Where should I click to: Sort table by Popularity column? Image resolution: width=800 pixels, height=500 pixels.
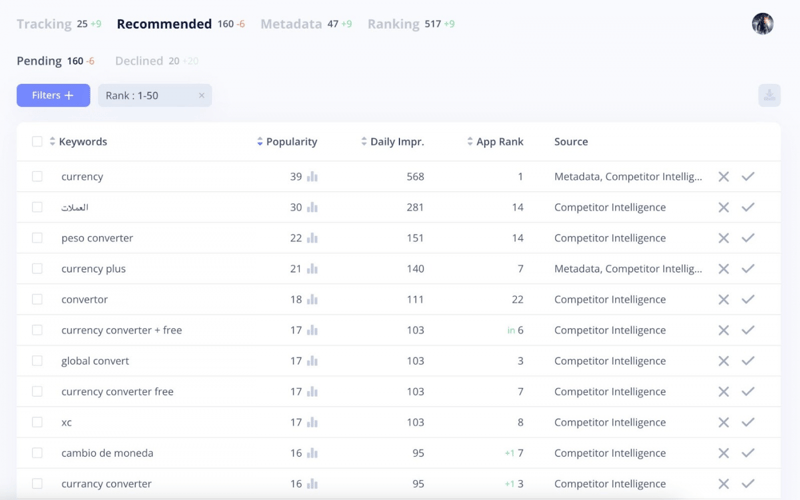(x=291, y=142)
